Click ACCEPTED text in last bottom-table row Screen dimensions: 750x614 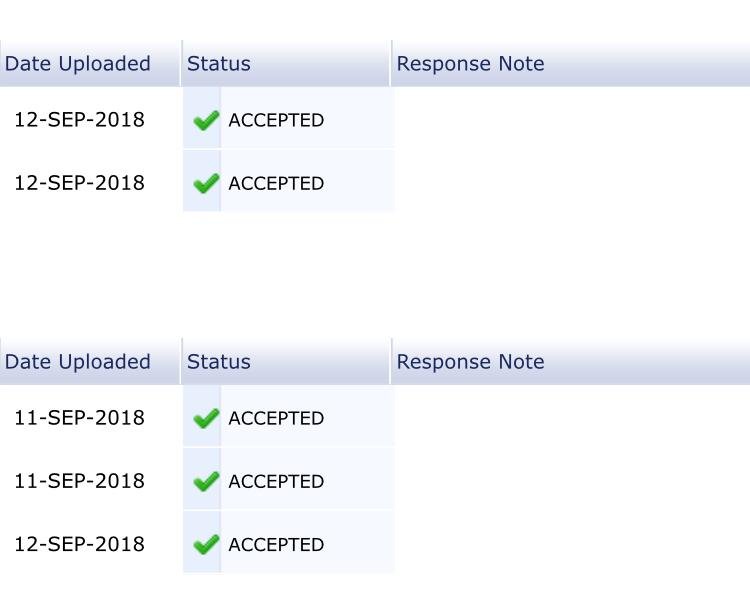(x=276, y=545)
